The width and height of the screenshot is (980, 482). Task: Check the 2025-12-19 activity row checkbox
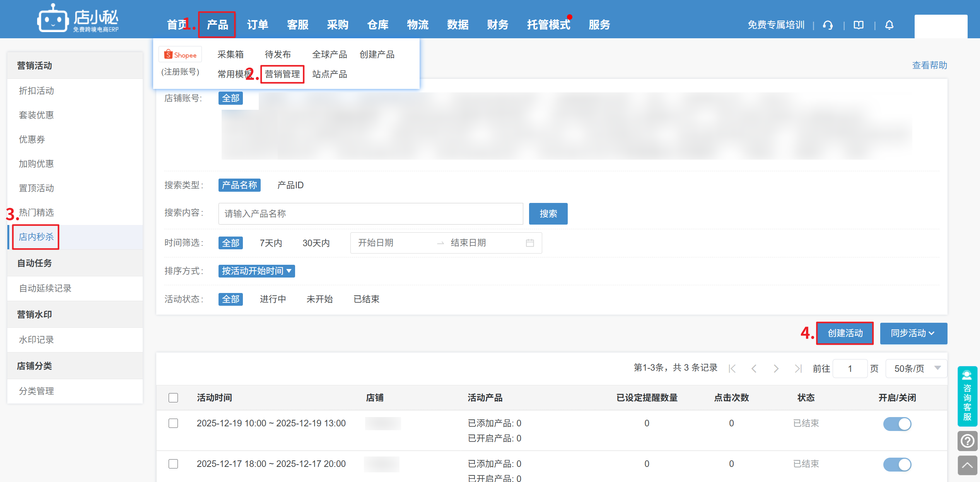(x=173, y=423)
